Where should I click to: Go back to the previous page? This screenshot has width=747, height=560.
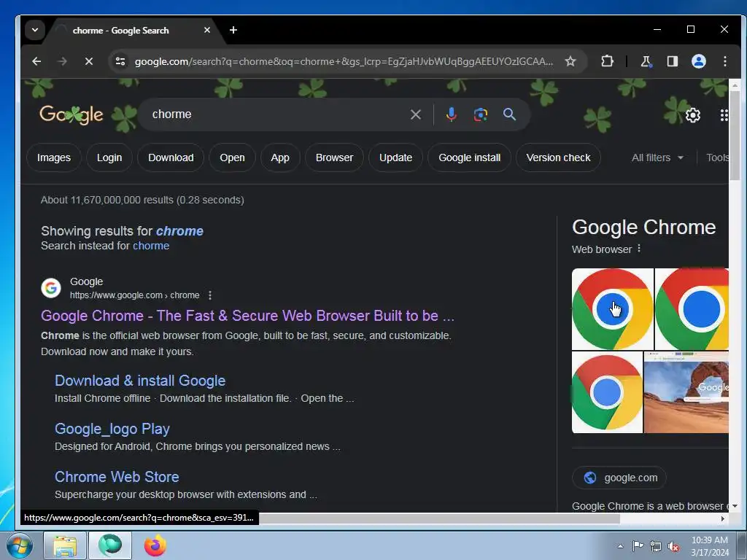pos(36,61)
